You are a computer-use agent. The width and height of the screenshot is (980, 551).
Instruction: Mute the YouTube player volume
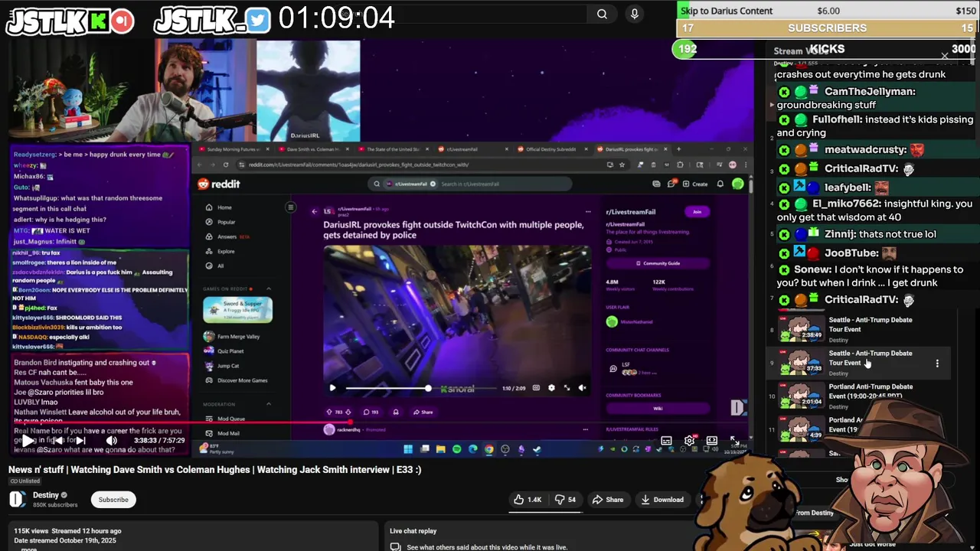coord(112,440)
